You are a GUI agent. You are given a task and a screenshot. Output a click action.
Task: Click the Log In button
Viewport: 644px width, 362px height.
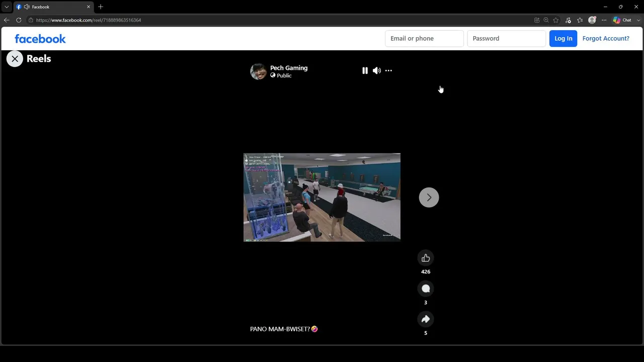(563, 38)
